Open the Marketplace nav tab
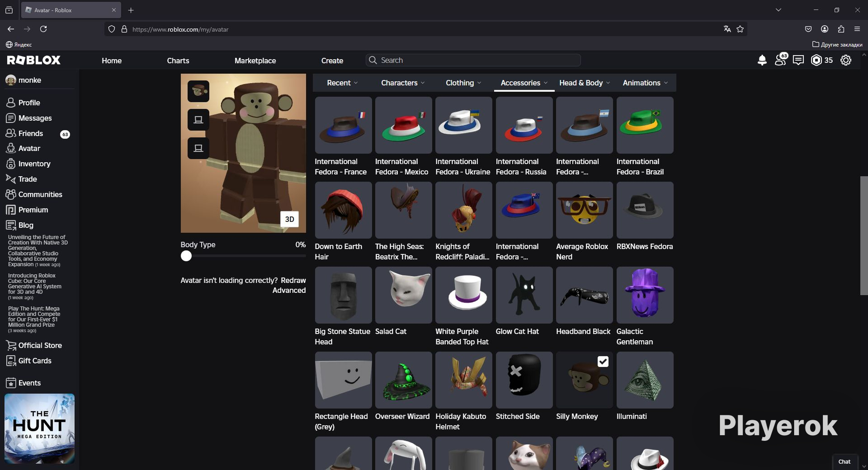Image resolution: width=868 pixels, height=470 pixels. coord(255,61)
